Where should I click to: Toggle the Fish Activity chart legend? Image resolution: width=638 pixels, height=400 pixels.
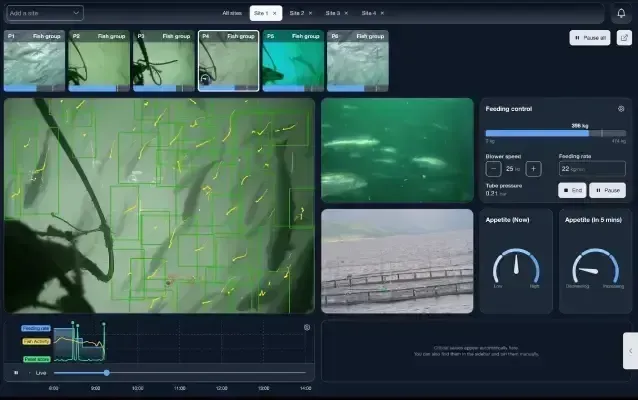click(36, 341)
